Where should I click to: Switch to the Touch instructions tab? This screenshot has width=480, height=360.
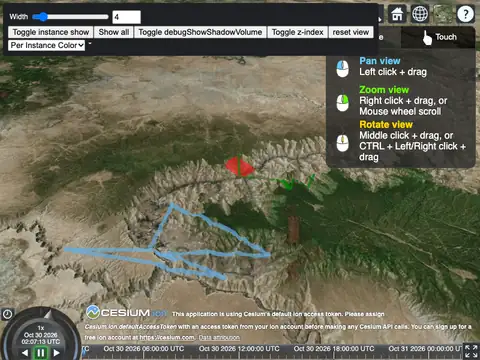438,37
